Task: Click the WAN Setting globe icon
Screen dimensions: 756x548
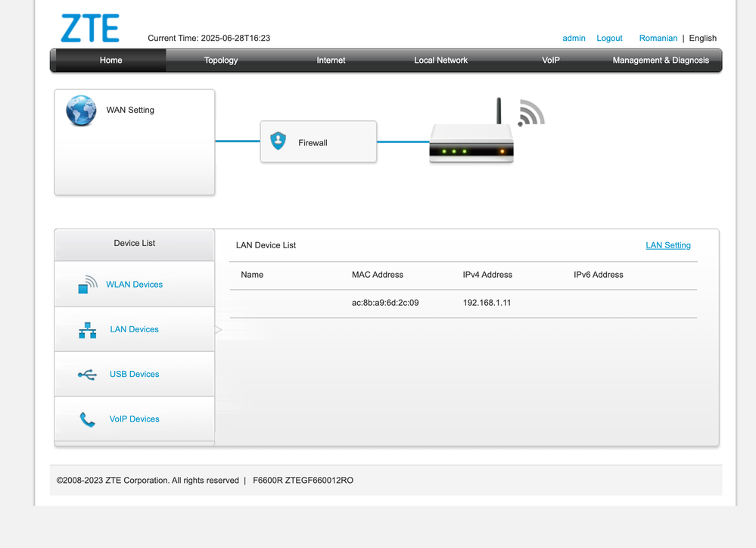Action: (81, 111)
